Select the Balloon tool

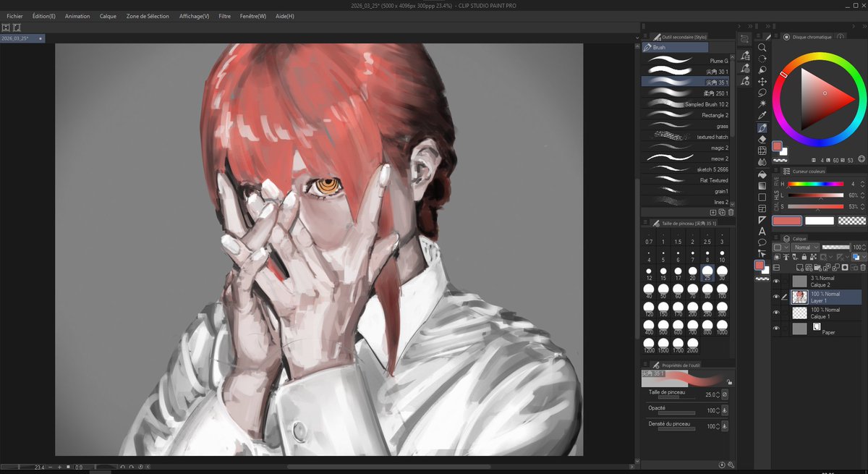click(762, 242)
